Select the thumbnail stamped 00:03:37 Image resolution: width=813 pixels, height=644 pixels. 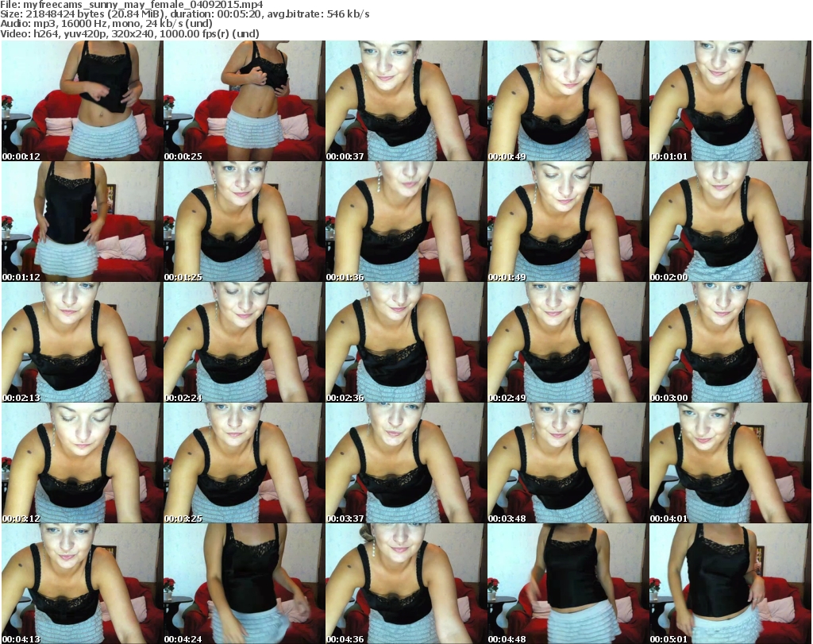pos(406,463)
